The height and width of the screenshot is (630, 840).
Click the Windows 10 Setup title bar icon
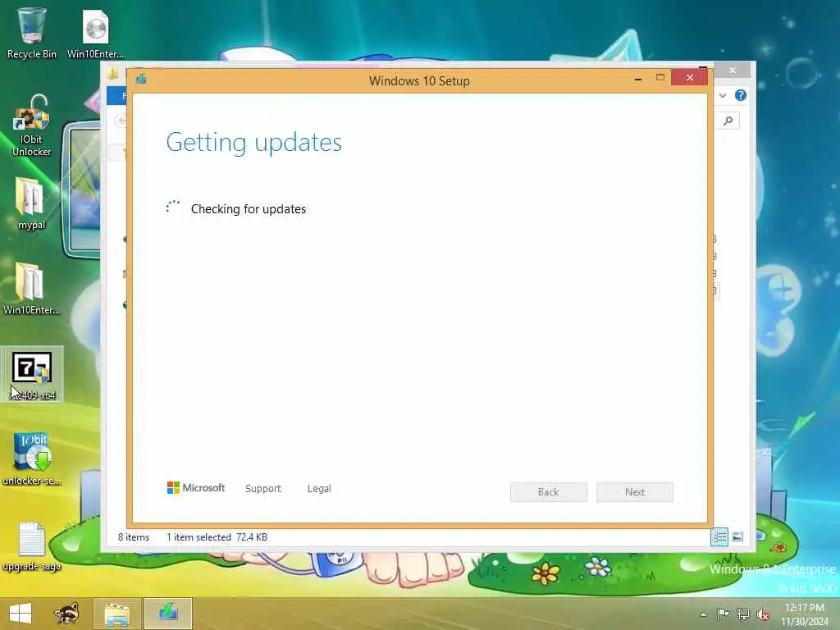click(141, 80)
